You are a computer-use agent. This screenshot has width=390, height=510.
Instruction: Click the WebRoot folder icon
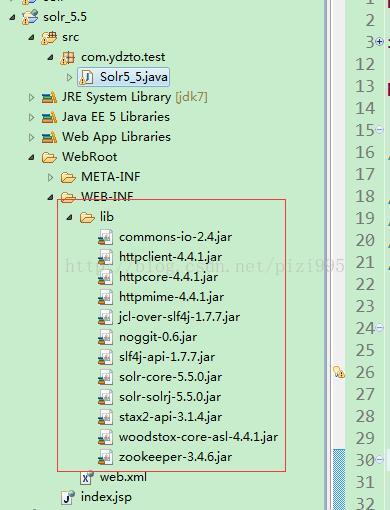coord(49,157)
